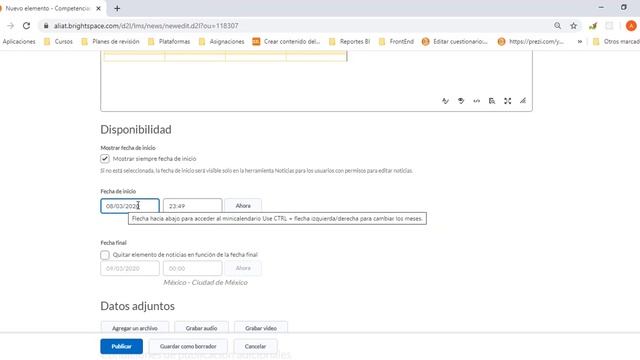640x360 pixels.
Task: Open the FrontEnd bookmark folder
Action: pos(396,42)
